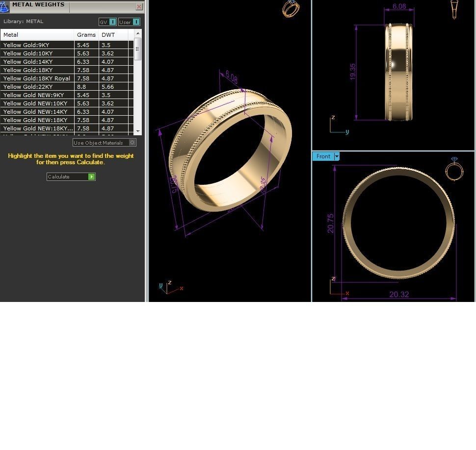Select the Yellow Gold NEW:14KY row

point(67,112)
